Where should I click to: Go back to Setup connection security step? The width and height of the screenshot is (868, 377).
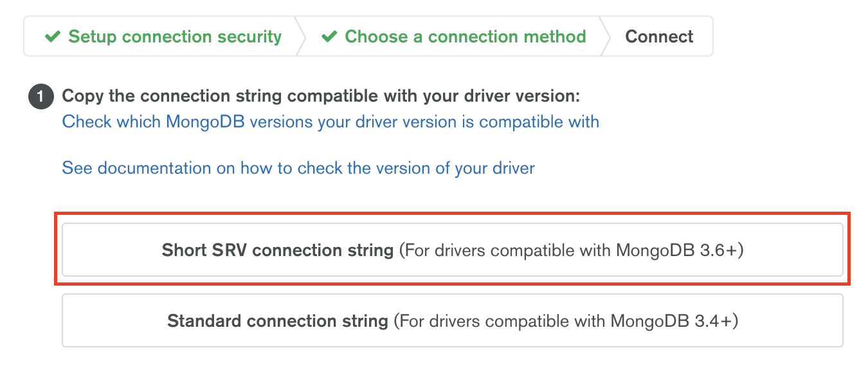(164, 37)
